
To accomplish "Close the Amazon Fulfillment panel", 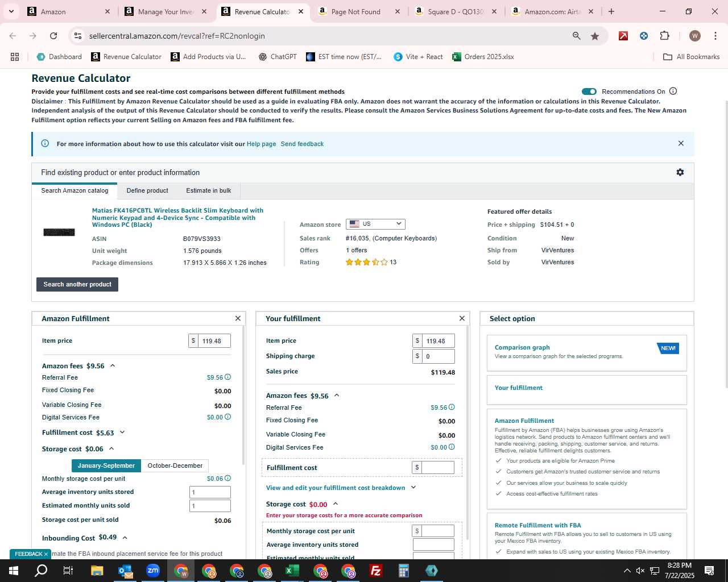I will tap(238, 318).
